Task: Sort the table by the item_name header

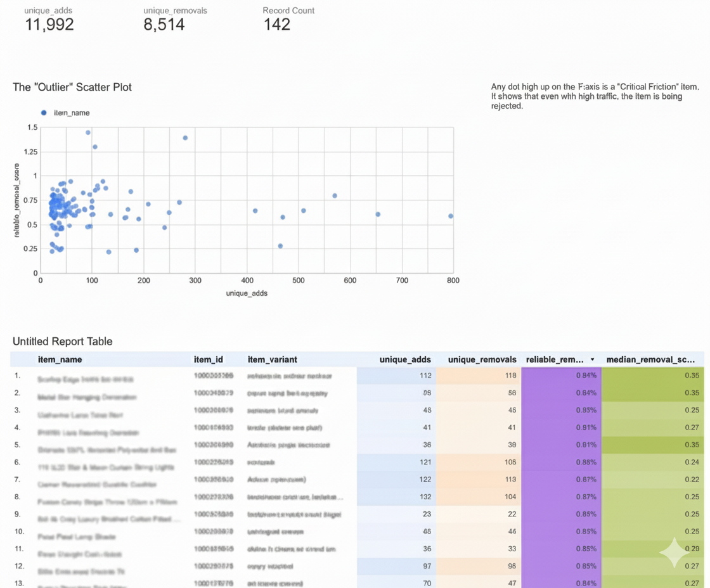Action: (60, 360)
